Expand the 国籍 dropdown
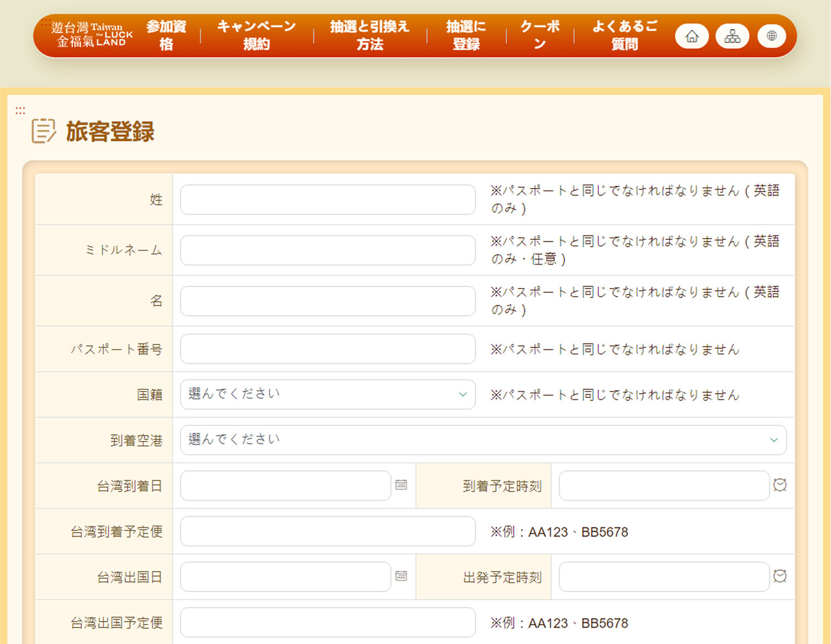831x644 pixels. (327, 394)
